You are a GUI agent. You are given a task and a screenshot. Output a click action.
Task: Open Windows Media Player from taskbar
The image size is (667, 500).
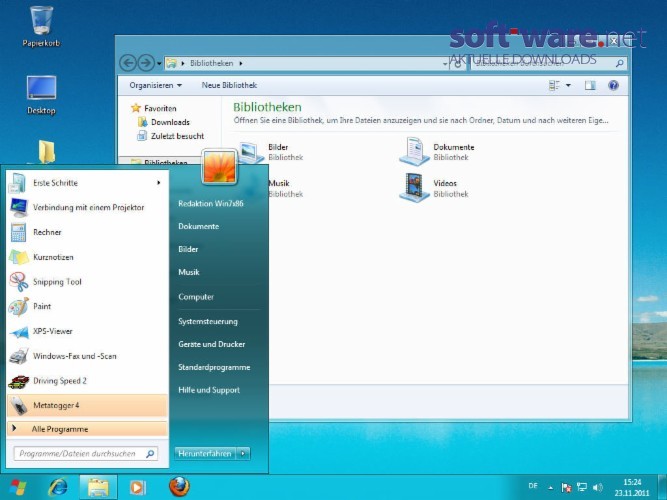137,487
